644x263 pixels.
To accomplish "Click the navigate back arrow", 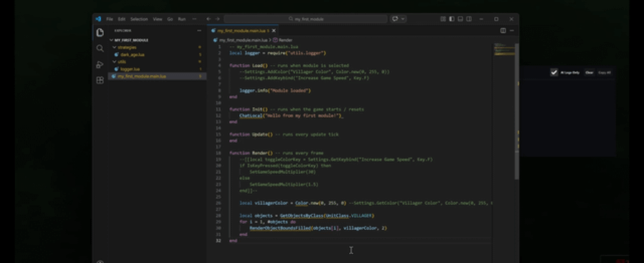I will click(209, 19).
